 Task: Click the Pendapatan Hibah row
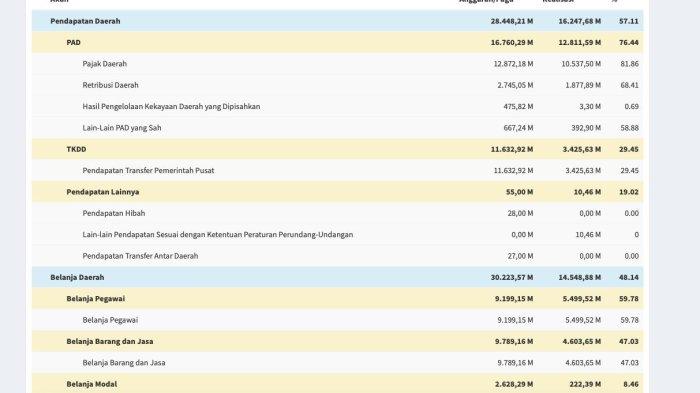[x=338, y=213]
